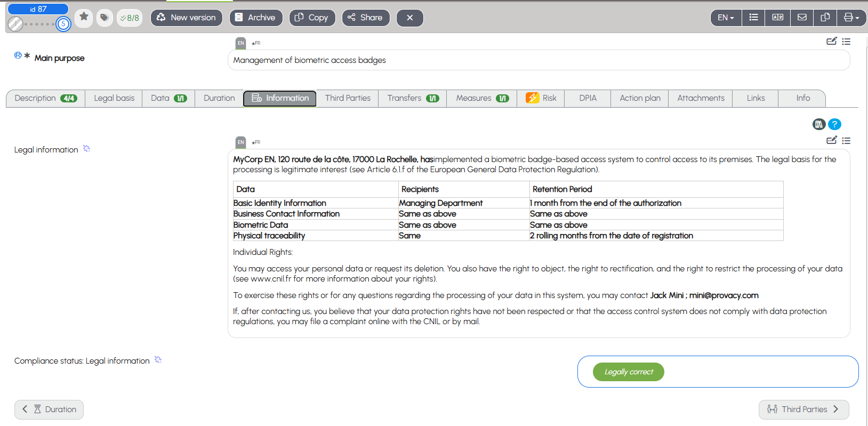Click the Copy button

(x=312, y=18)
